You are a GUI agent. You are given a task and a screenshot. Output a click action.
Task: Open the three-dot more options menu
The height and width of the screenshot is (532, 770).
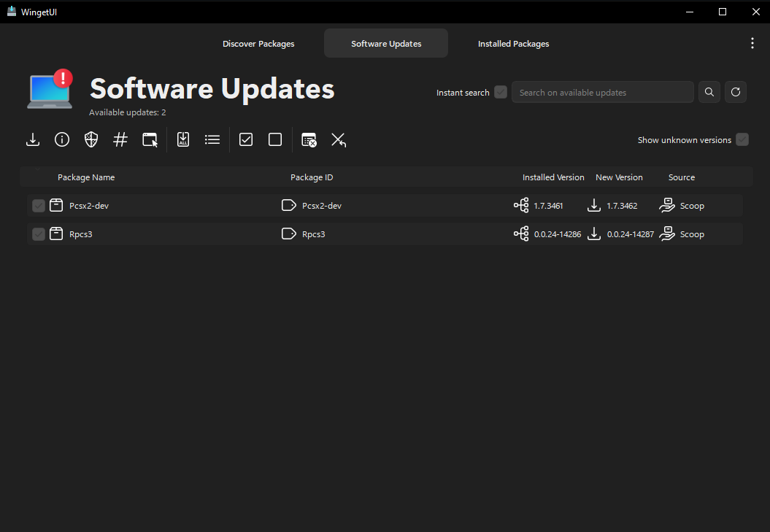(x=752, y=43)
